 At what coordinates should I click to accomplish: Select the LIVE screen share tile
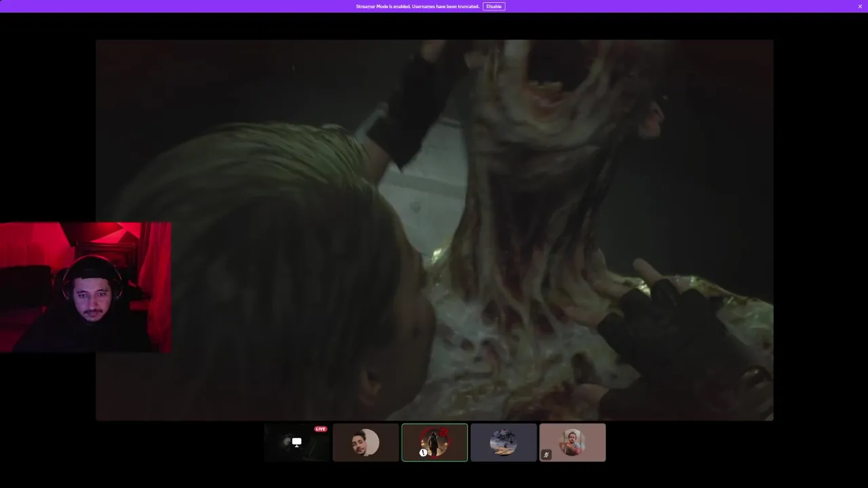[x=296, y=443]
